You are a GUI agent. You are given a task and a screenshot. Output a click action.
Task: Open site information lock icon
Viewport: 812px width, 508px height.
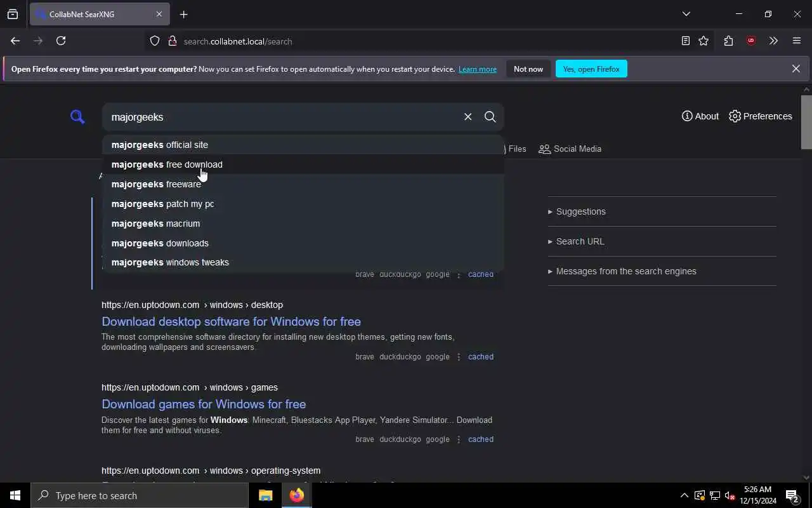point(172,41)
